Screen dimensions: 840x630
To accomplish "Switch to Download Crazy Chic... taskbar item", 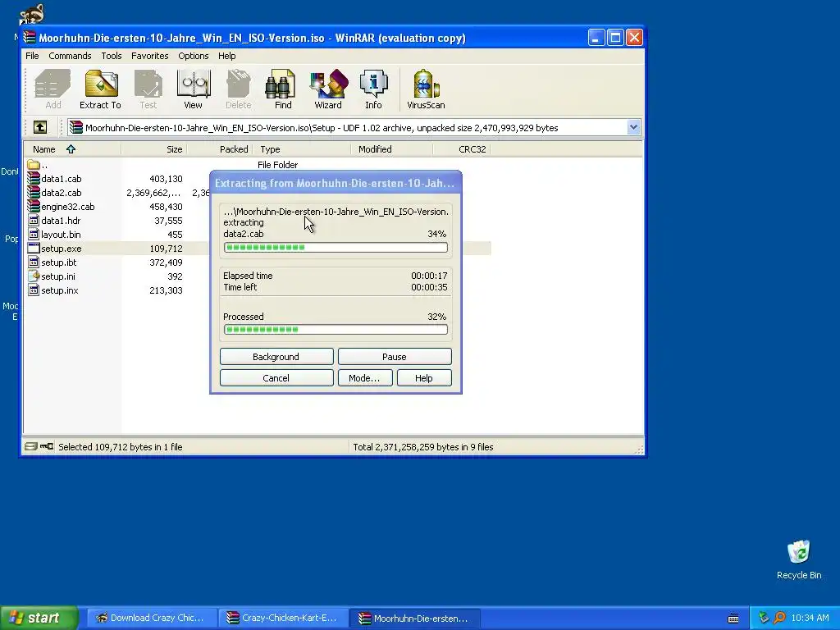I will point(152,618).
